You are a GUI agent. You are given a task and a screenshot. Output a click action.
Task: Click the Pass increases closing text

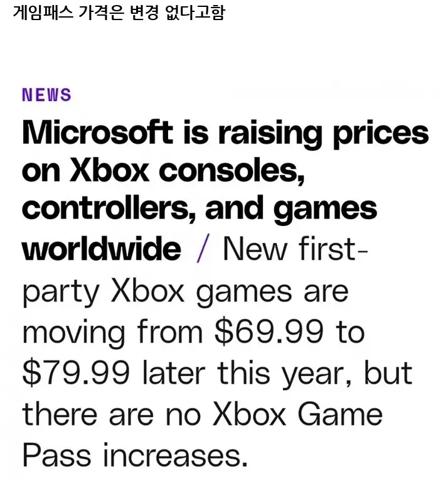[x=135, y=455]
